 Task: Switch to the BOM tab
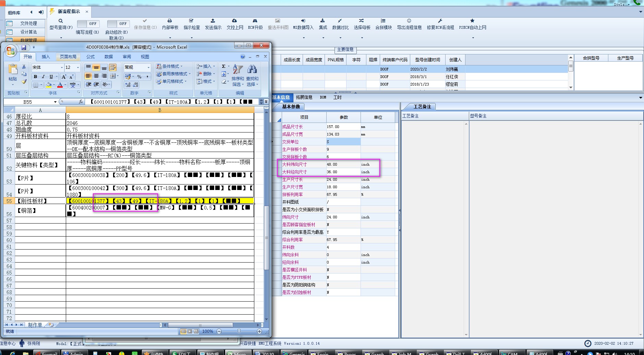coord(323,98)
